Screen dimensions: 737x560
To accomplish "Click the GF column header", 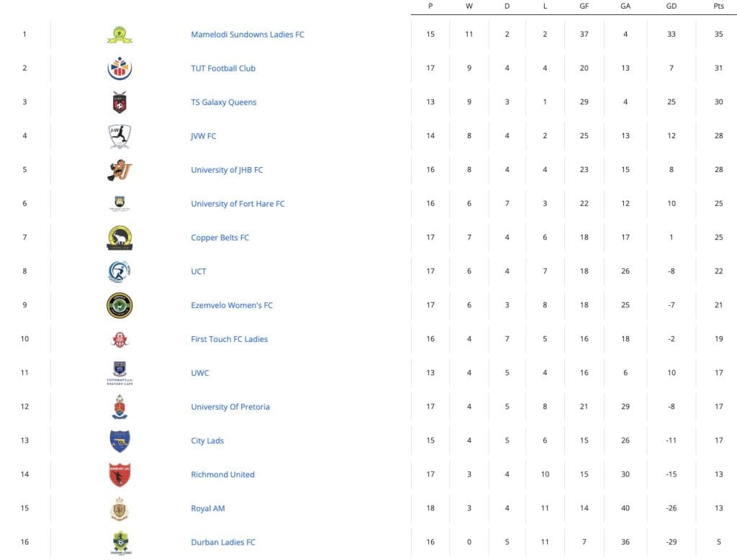I will click(x=584, y=6).
